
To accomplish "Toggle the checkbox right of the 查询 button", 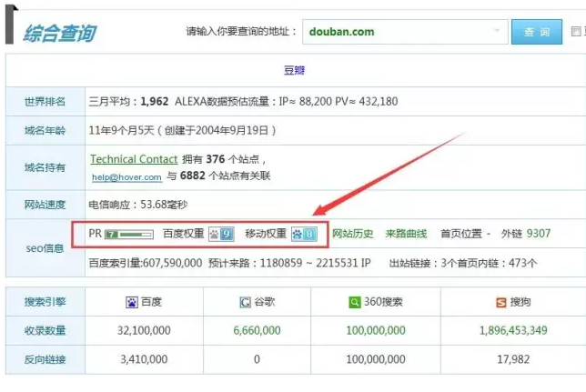I will tap(576, 32).
